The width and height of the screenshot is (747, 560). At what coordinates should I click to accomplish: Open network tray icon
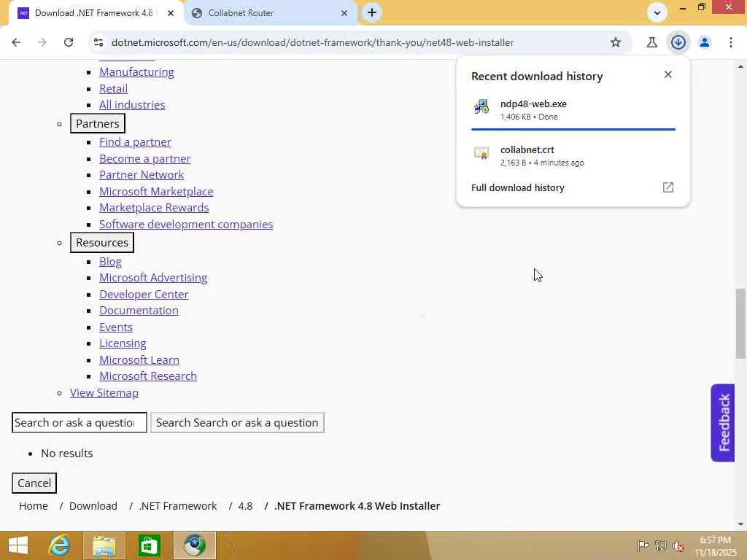coord(660,545)
